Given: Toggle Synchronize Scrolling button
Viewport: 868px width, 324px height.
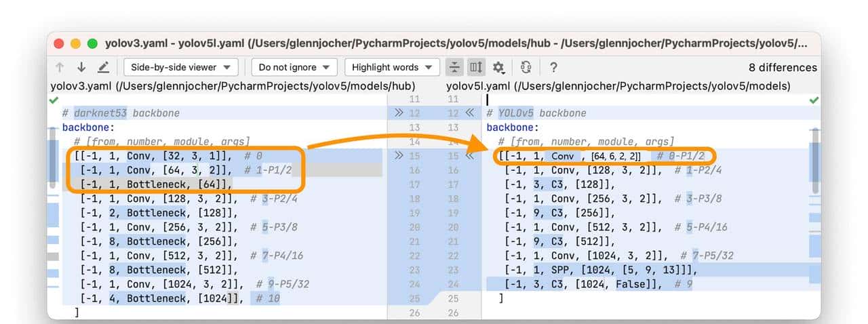Looking at the screenshot, I should point(477,67).
